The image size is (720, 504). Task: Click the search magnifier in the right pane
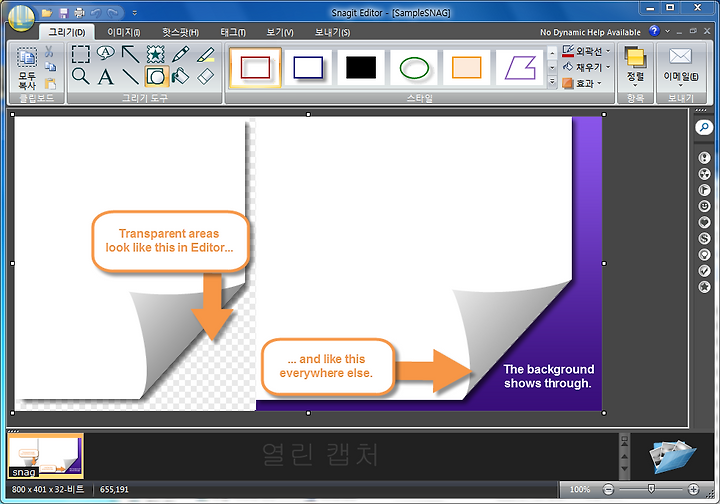point(704,127)
